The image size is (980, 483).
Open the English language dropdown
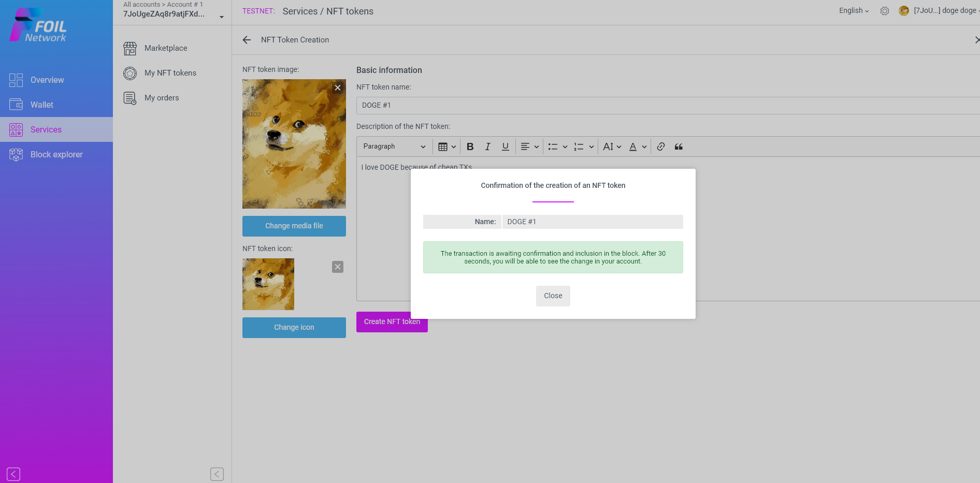pos(854,10)
